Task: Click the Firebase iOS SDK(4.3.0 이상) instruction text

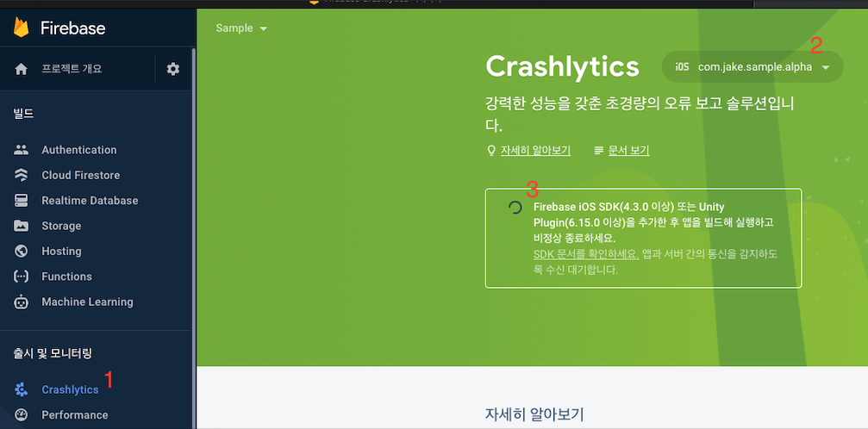Action: click(x=653, y=222)
